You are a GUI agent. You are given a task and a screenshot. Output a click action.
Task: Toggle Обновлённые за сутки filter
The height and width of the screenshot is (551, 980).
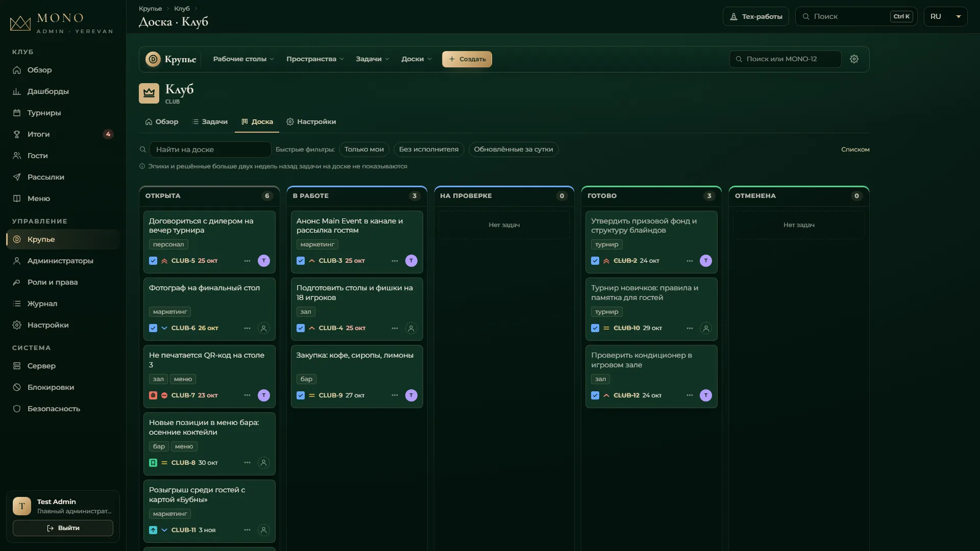tap(513, 149)
